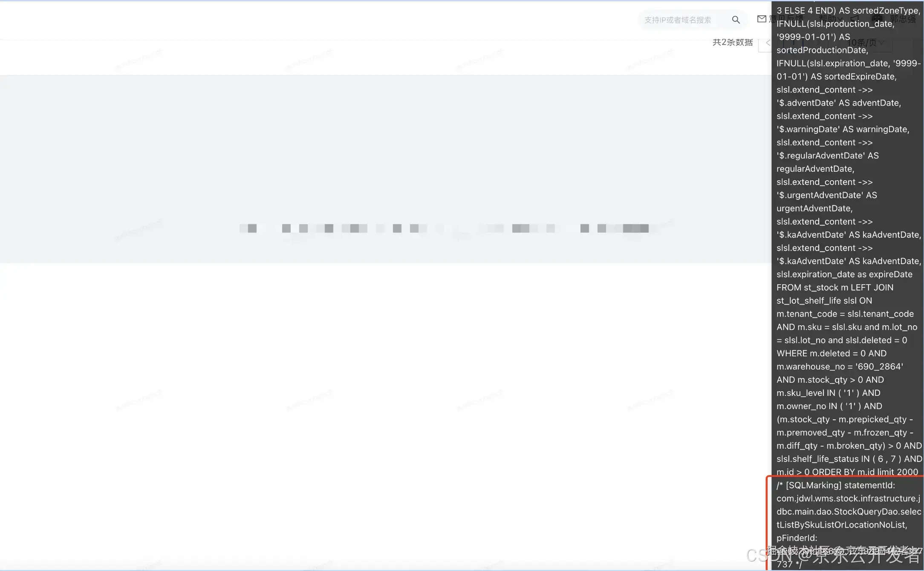Viewport: 924px width, 571px height.
Task: Click the 'FROM st_stock m LEFT JOIN' line
Action: (x=835, y=288)
